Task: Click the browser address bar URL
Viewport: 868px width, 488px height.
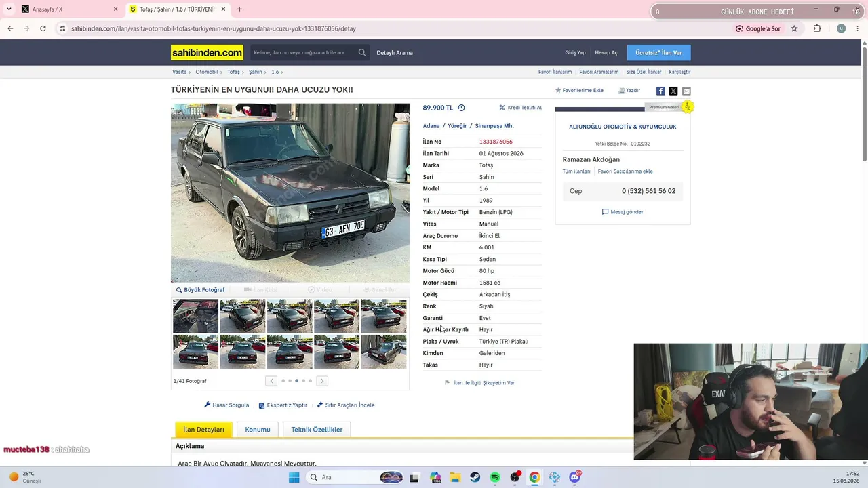Action: point(214,28)
